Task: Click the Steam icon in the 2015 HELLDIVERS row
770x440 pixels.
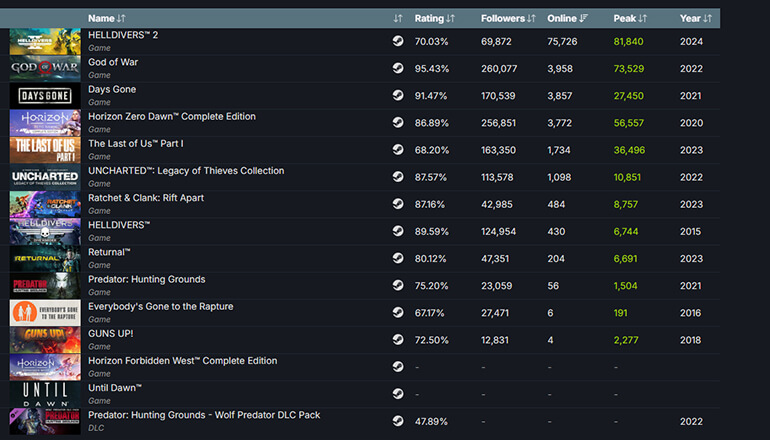Action: coord(398,231)
